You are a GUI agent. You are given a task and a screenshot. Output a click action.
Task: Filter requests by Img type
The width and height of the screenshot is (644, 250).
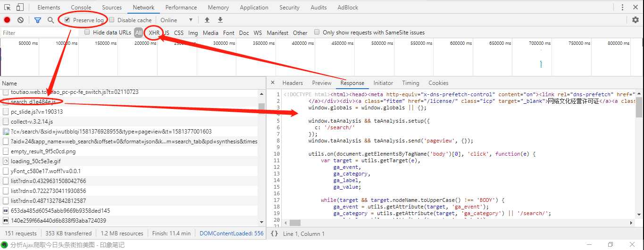pyautogui.click(x=193, y=33)
